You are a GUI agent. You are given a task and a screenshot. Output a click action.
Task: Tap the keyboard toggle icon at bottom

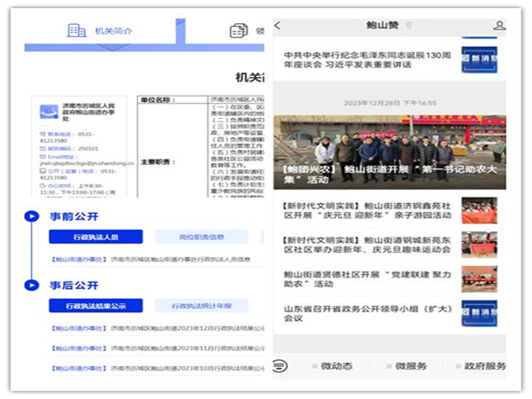[280, 366]
